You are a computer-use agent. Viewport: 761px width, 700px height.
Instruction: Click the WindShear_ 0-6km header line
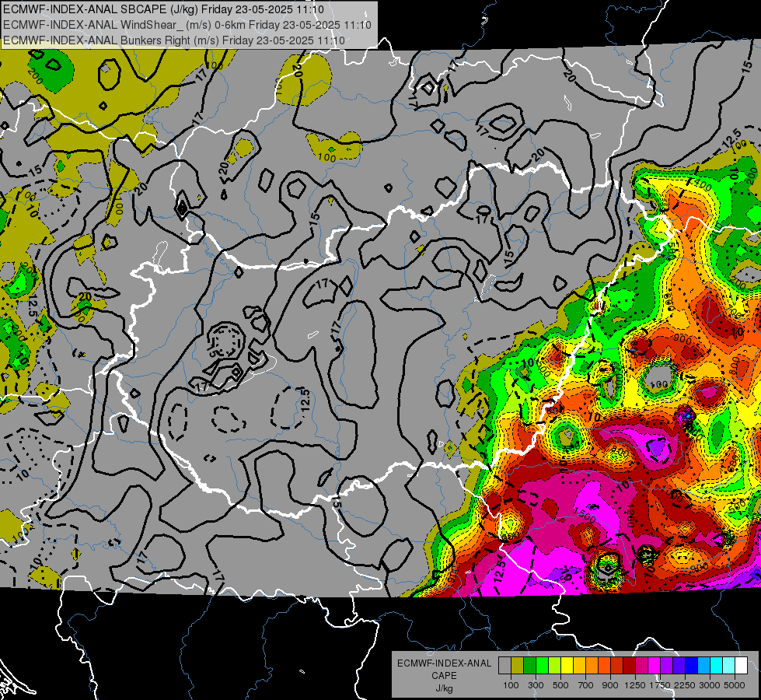coord(187,25)
